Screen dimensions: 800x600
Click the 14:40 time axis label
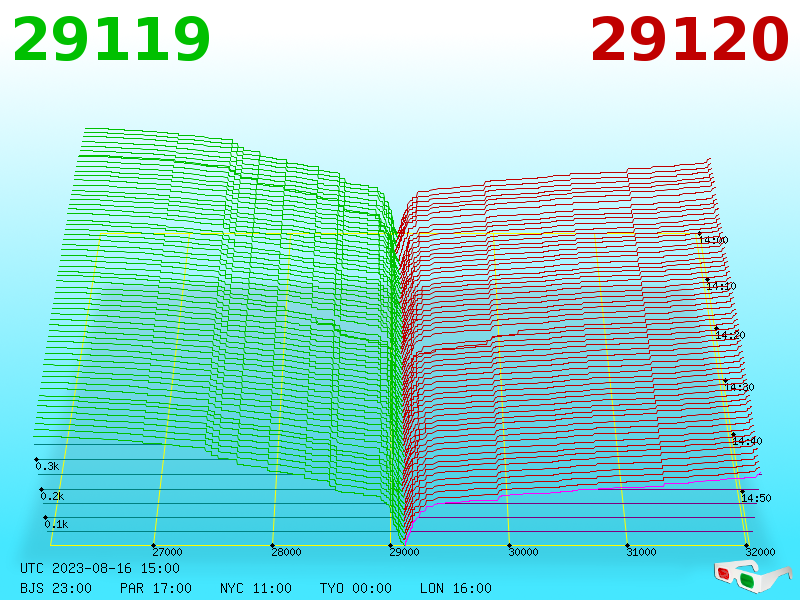click(747, 441)
